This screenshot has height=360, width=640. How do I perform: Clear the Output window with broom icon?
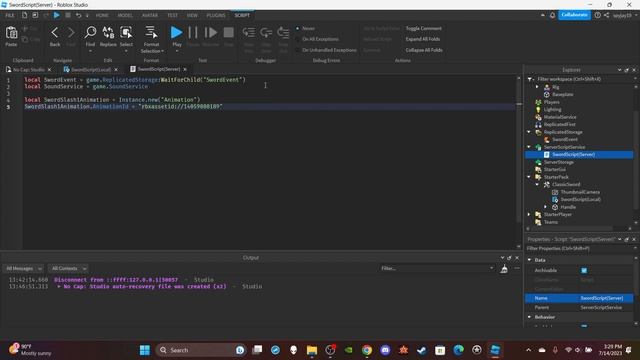504,269
